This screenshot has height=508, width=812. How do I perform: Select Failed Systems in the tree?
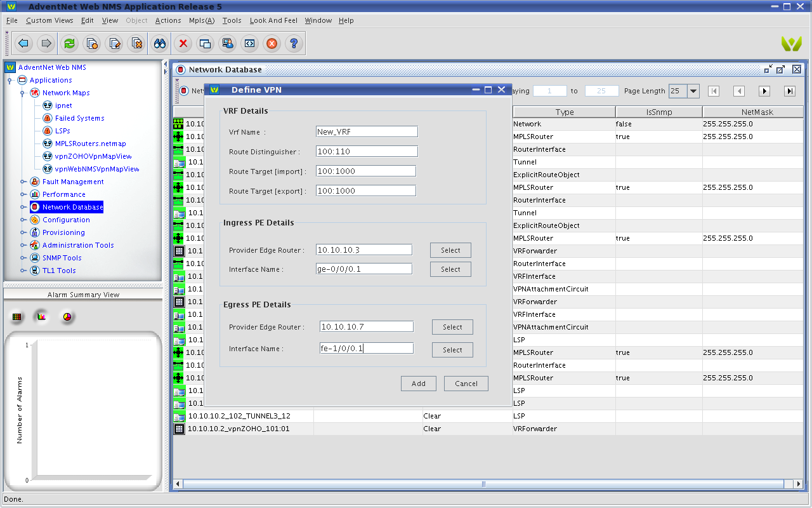[79, 118]
